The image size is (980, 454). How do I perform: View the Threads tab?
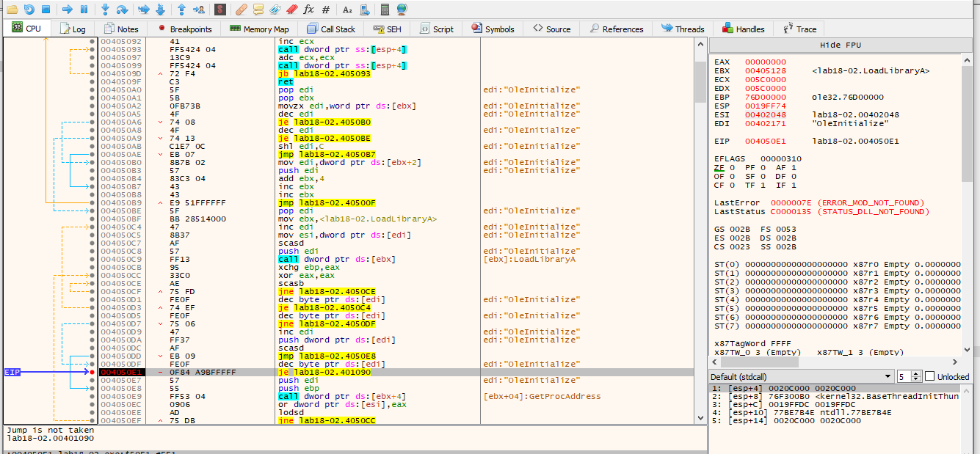coord(682,29)
